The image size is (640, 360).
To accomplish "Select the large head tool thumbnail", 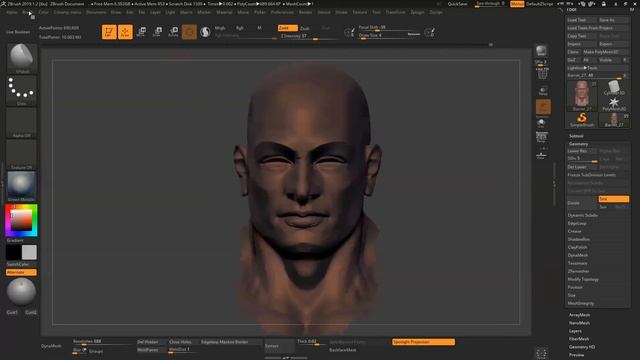I will click(582, 96).
